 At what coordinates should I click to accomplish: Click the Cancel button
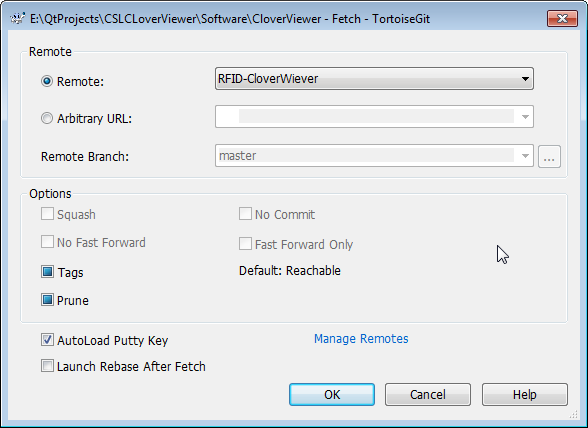pyautogui.click(x=428, y=395)
